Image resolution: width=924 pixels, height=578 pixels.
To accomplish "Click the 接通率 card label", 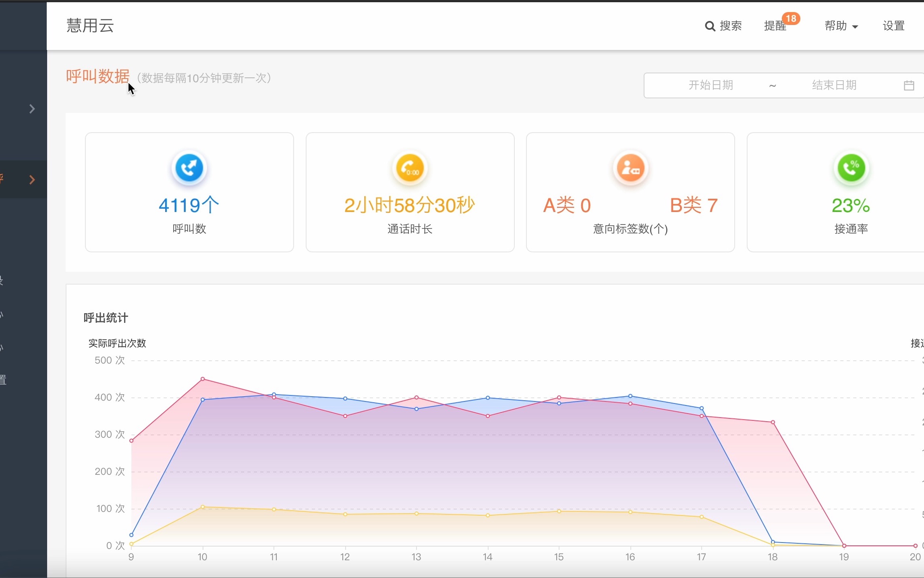I will (851, 229).
